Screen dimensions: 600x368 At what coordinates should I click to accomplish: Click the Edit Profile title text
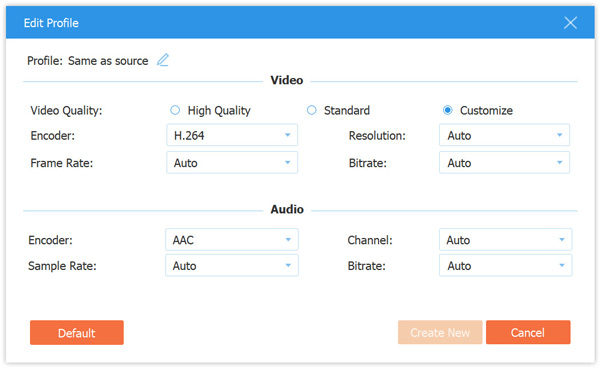coord(51,23)
